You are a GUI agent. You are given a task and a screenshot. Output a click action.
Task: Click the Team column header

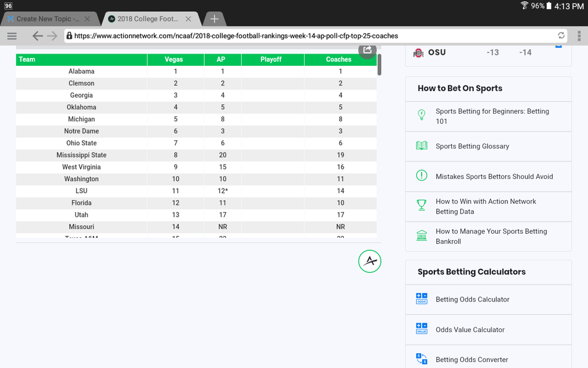81,59
